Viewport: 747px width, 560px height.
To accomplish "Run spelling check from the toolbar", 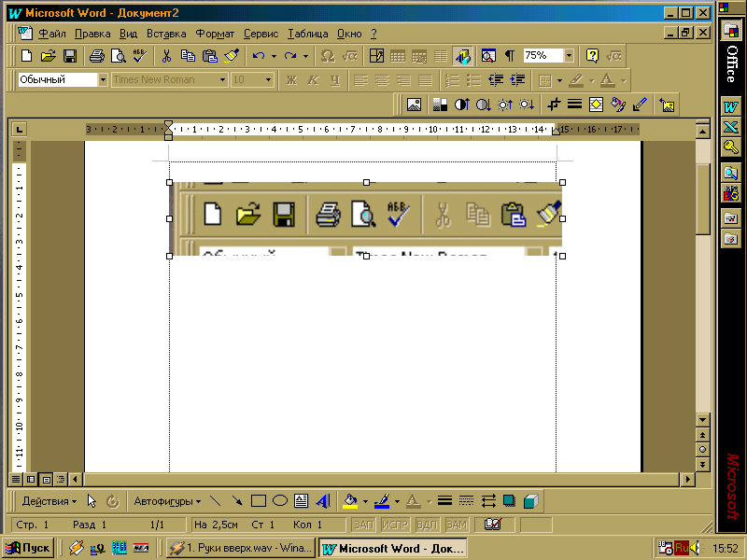I will (139, 56).
